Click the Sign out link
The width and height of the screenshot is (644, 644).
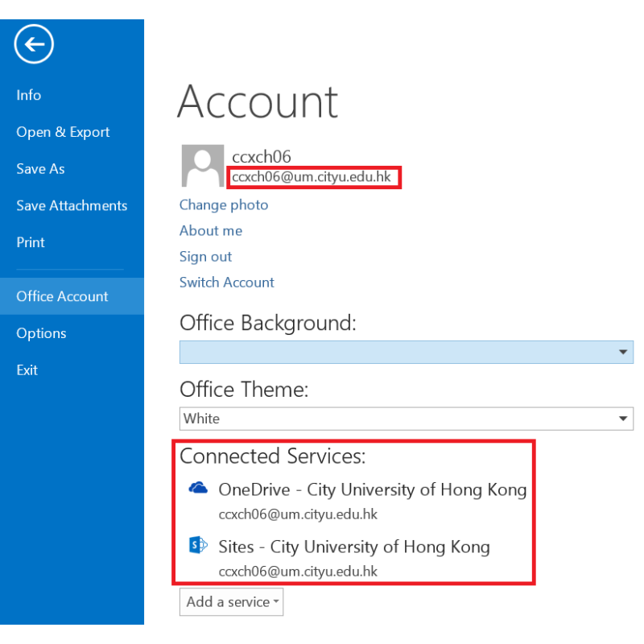[x=205, y=257]
